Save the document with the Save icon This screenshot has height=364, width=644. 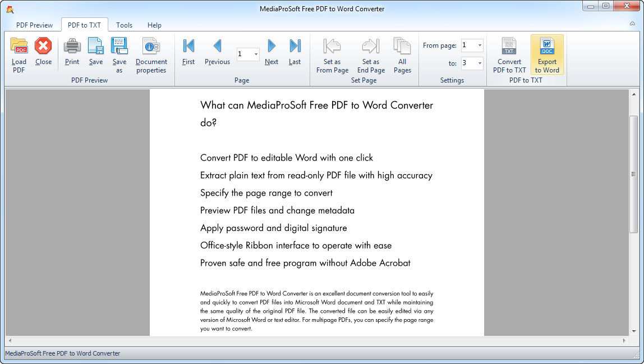pyautogui.click(x=96, y=52)
